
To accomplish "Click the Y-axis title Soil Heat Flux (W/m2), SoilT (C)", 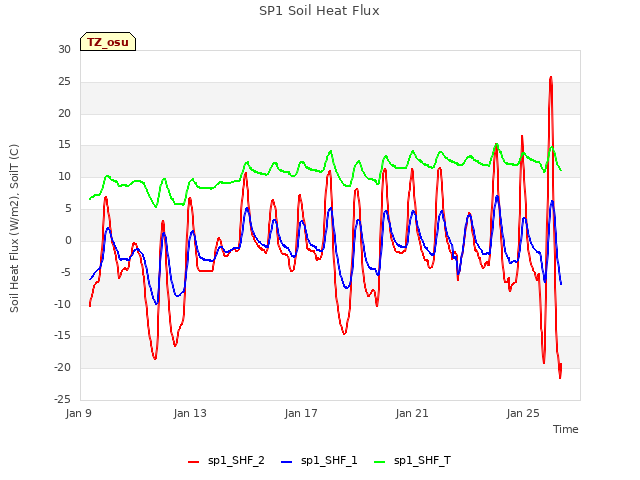I will point(14,228).
